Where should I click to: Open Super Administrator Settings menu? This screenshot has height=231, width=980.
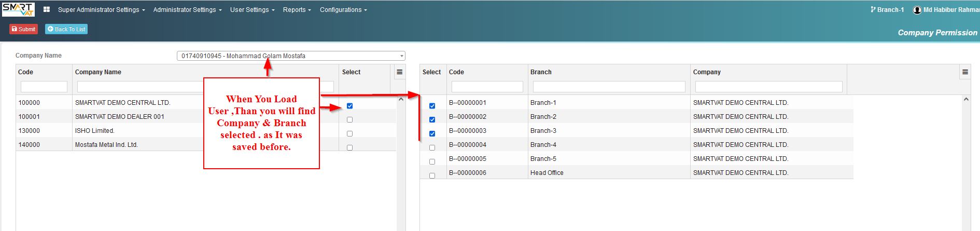tap(101, 10)
